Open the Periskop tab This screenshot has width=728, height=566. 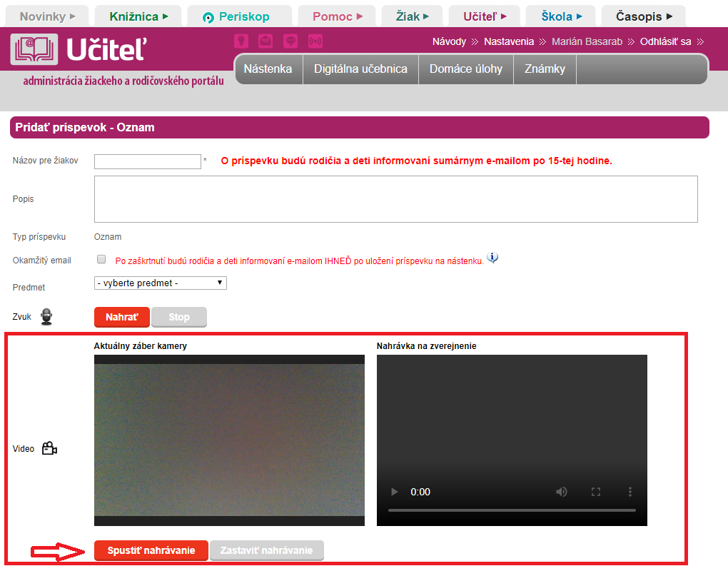[240, 16]
